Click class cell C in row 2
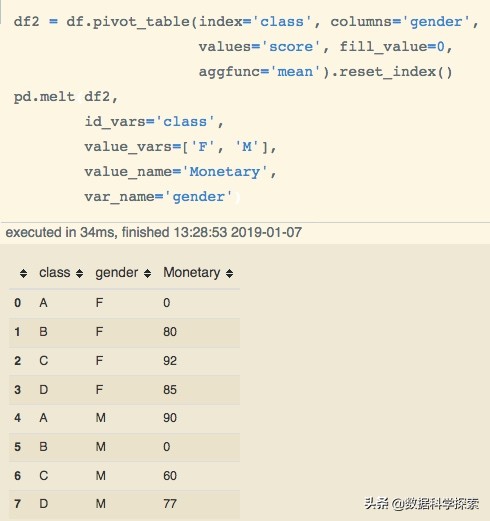Screen dimensions: 490x521 coord(44,361)
